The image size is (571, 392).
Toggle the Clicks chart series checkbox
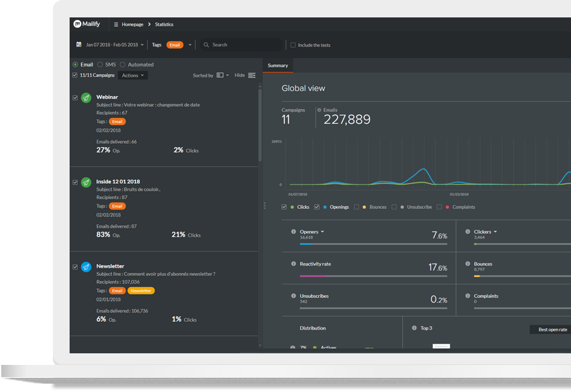[284, 207]
